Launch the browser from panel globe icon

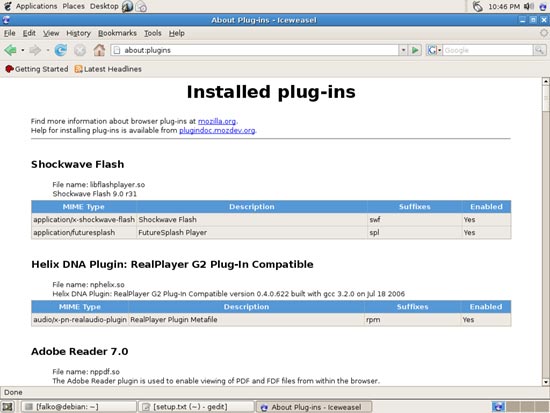pos(127,6)
